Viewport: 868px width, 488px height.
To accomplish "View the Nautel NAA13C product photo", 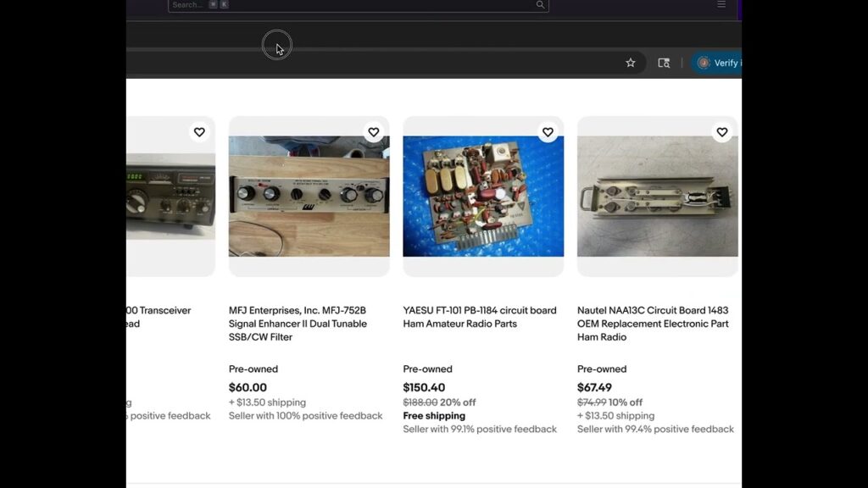I will tap(658, 197).
